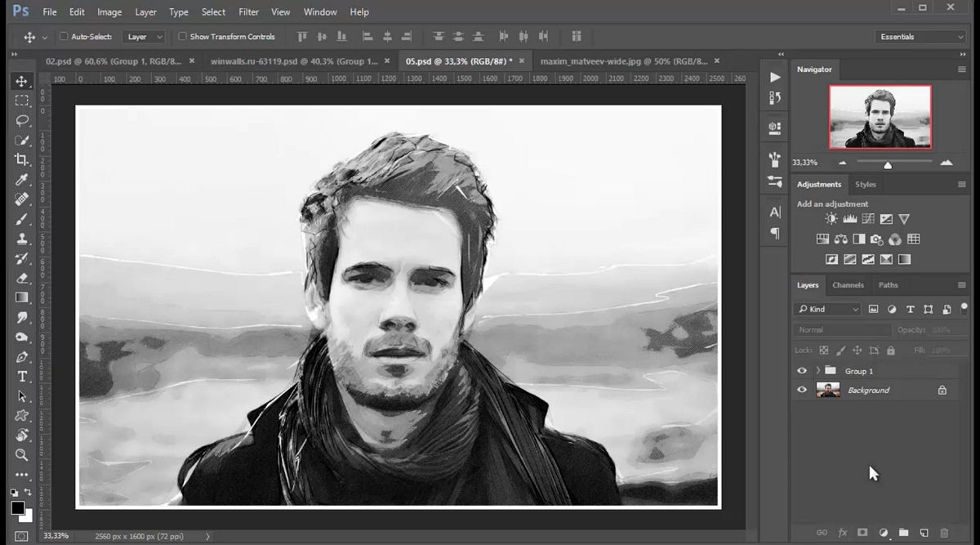Enable the Auto-Select checkbox
Image resolution: width=980 pixels, height=545 pixels.
[x=64, y=37]
